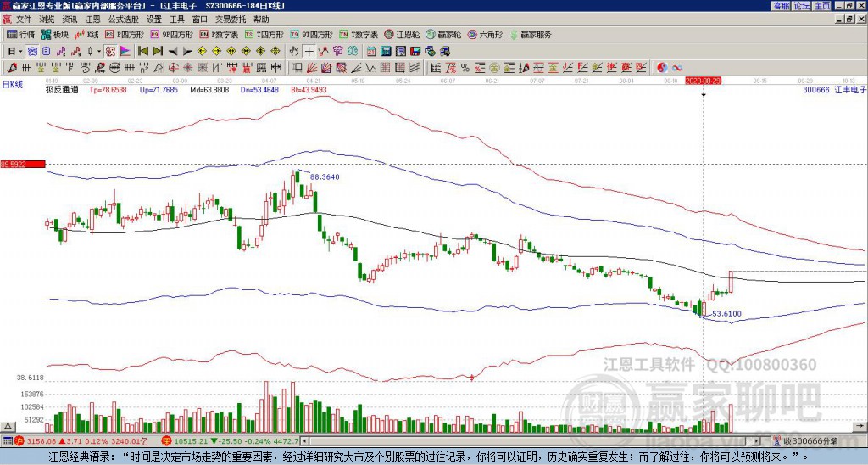
Task: Open the 9P四方形 tool
Action: coord(172,34)
